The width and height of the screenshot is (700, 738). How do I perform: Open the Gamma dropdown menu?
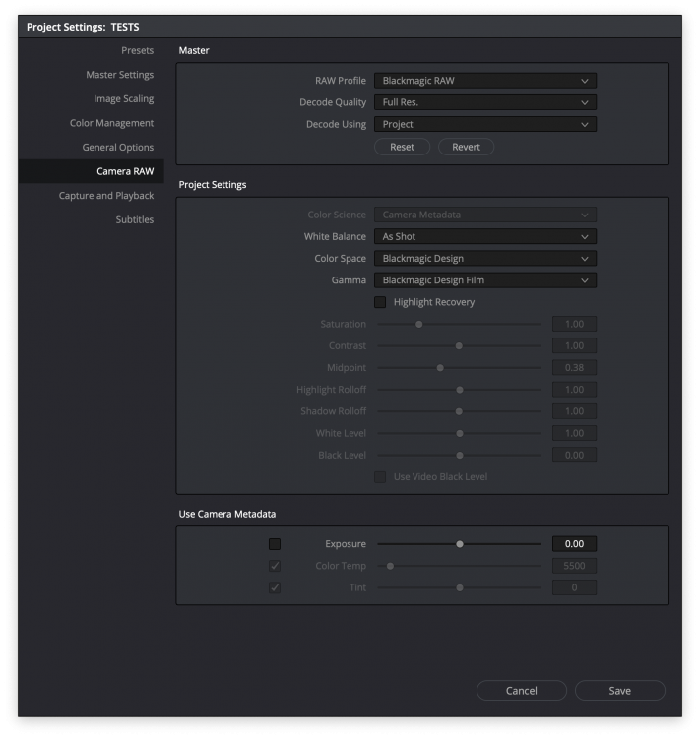[484, 280]
